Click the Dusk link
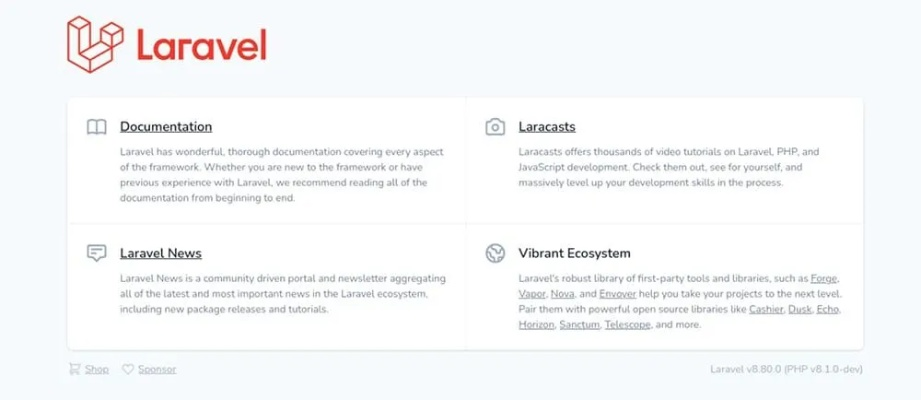The image size is (921, 400). pyautogui.click(x=797, y=310)
